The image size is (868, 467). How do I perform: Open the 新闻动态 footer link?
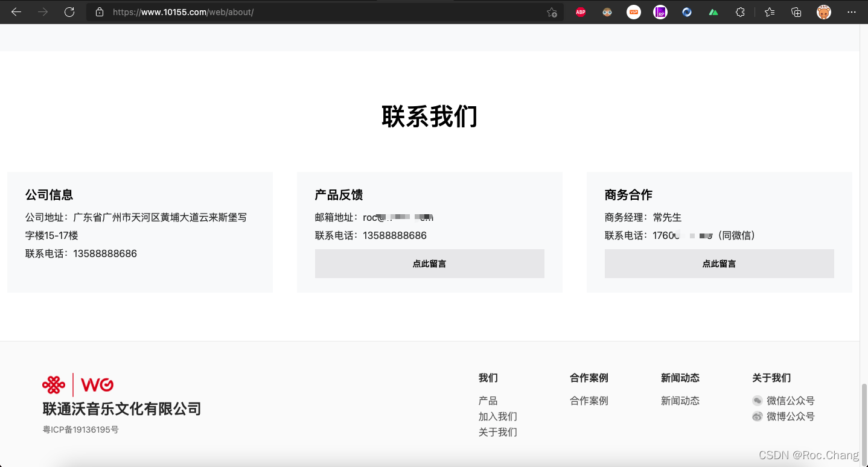click(680, 401)
